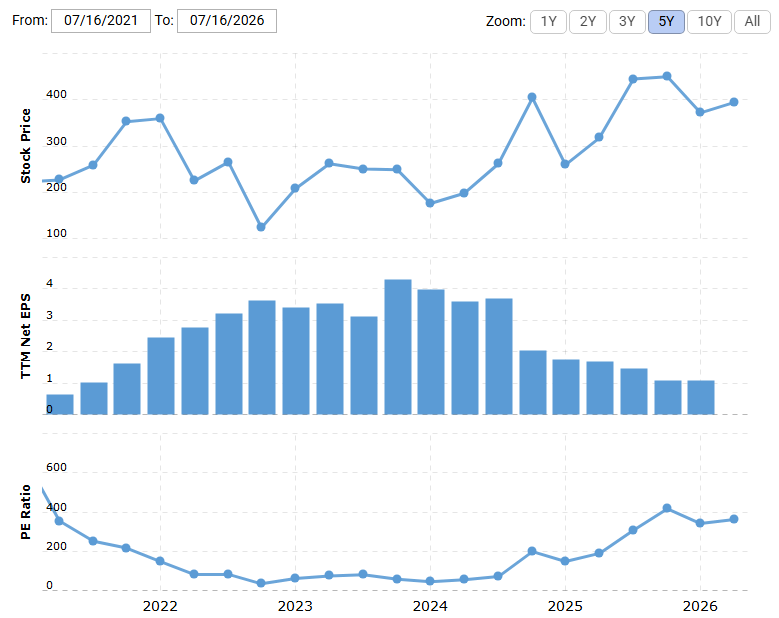This screenshot has width=779, height=618.
Task: Click the last stock price data point in 2026
Action: pos(734,102)
